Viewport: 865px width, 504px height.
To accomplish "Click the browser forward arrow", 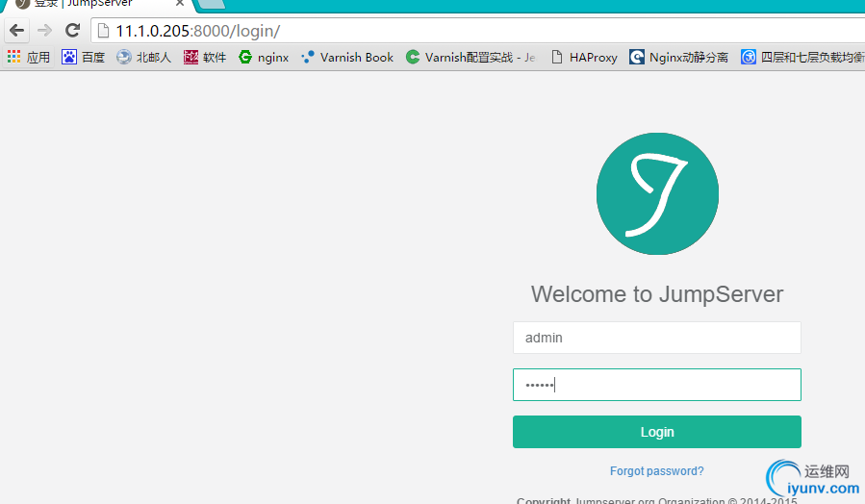I will pos(44,31).
